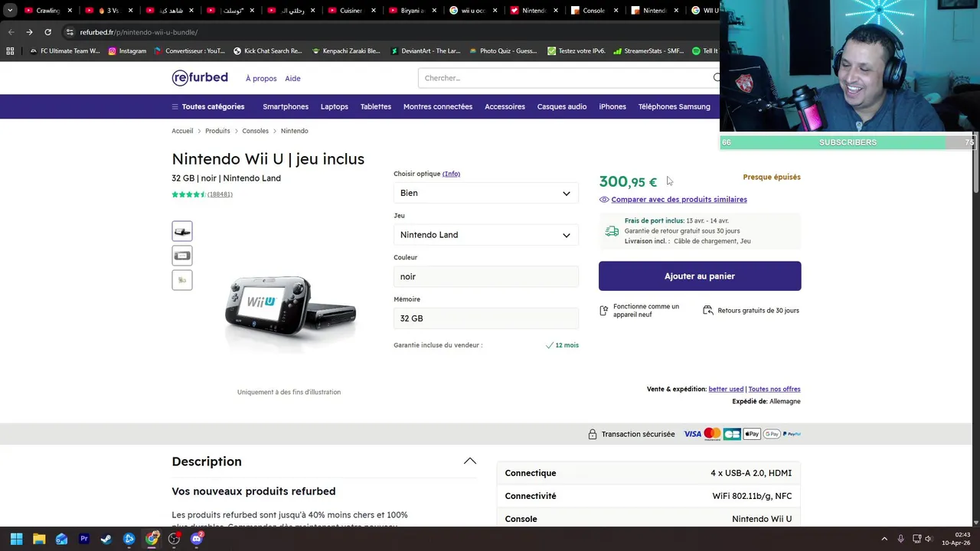Click the À propos link
Image resolution: width=980 pixels, height=551 pixels.
tap(261, 78)
